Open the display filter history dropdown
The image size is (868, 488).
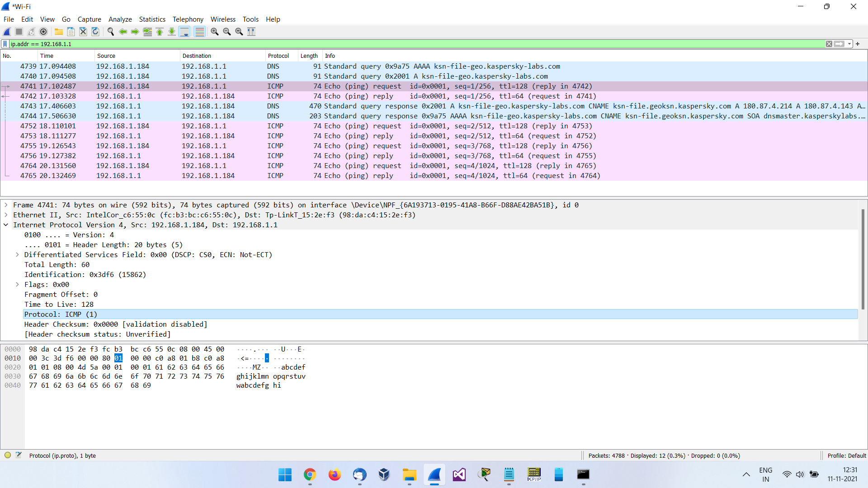point(849,44)
